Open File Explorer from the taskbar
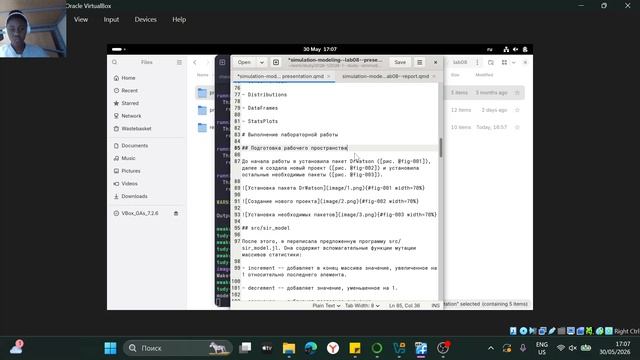This screenshot has width=640, height=360. (289, 348)
